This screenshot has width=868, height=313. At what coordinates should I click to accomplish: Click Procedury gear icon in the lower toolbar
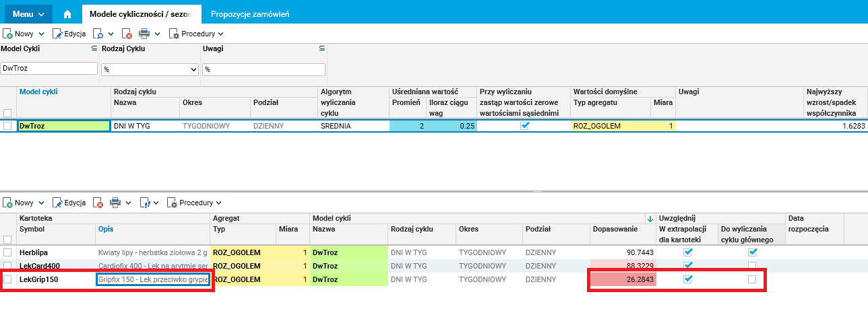tap(173, 203)
